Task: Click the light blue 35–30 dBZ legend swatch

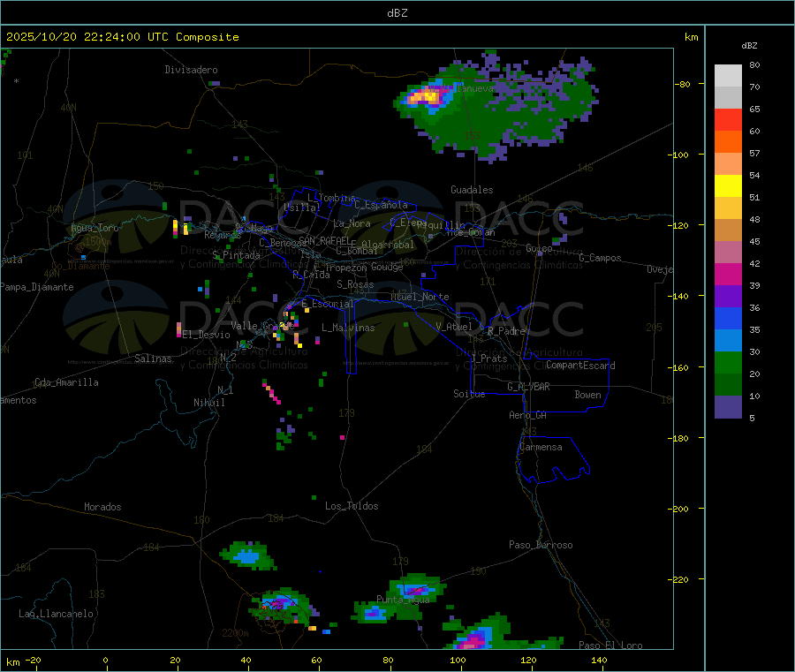Action: click(728, 341)
